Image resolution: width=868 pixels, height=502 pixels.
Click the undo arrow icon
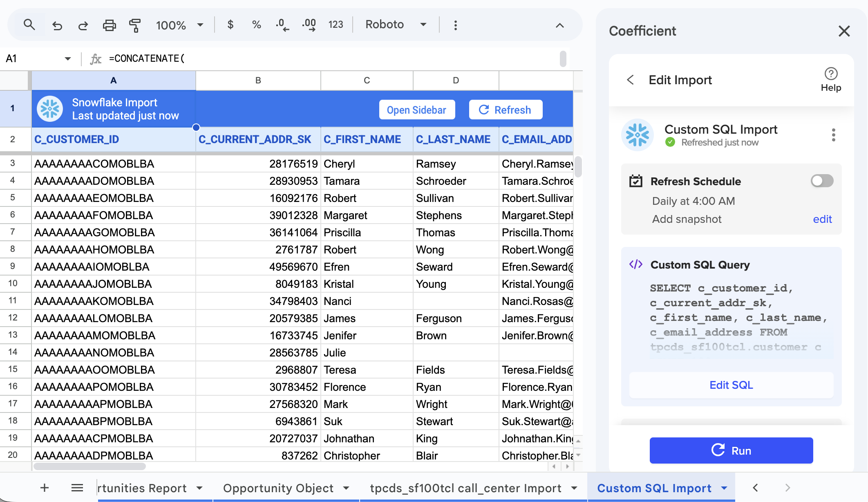pyautogui.click(x=57, y=25)
